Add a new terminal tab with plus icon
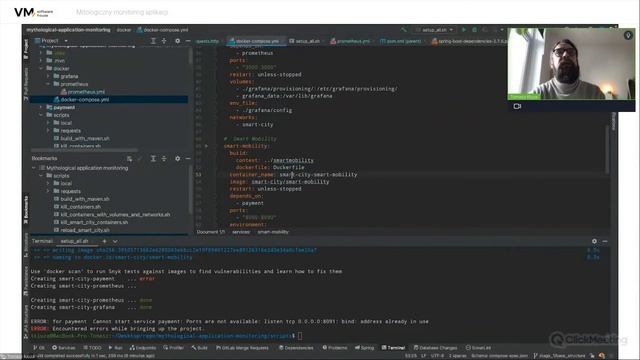 (104, 241)
